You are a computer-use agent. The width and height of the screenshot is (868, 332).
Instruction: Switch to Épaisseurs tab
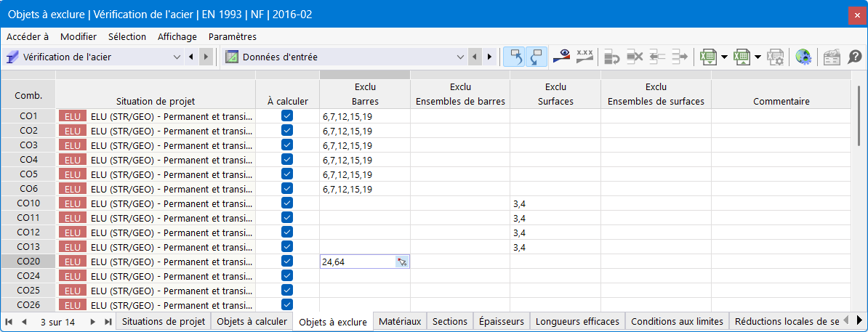click(502, 322)
